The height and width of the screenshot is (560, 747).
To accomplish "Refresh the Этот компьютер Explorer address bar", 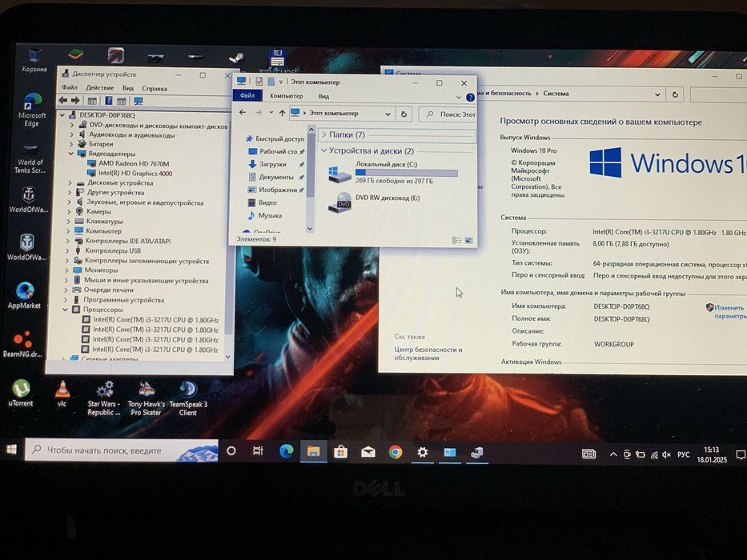I will click(404, 114).
